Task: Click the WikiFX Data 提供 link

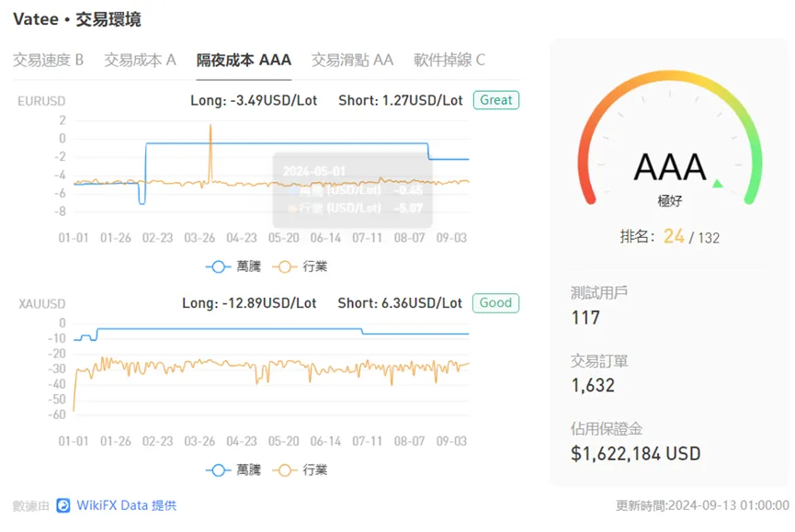Action: (x=126, y=505)
